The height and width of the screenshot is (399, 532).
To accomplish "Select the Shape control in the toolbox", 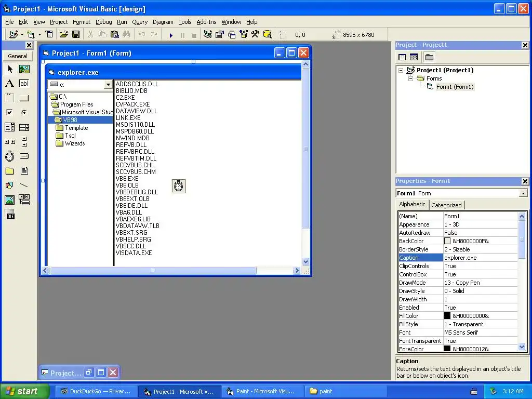I will [x=10, y=185].
